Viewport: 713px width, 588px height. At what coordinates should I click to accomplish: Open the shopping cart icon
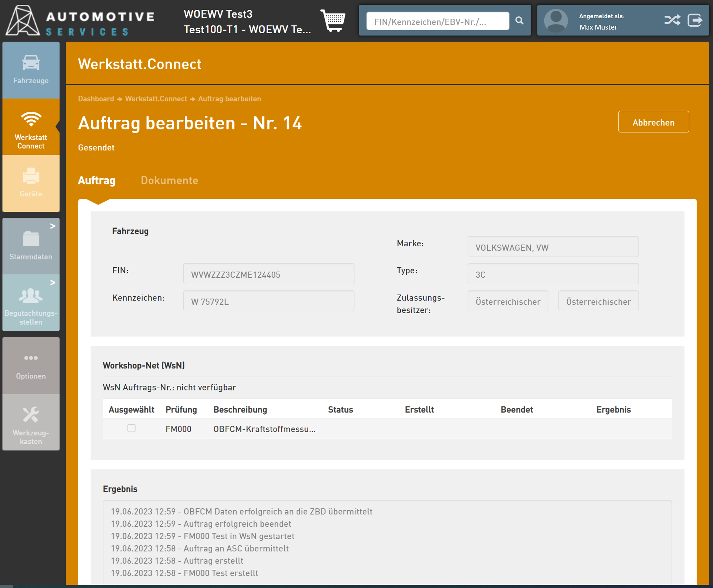click(x=333, y=20)
